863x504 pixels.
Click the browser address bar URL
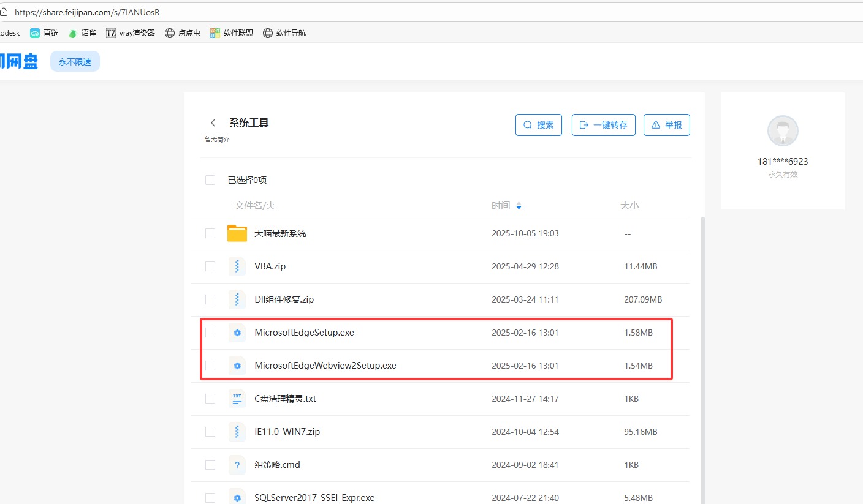[87, 12]
